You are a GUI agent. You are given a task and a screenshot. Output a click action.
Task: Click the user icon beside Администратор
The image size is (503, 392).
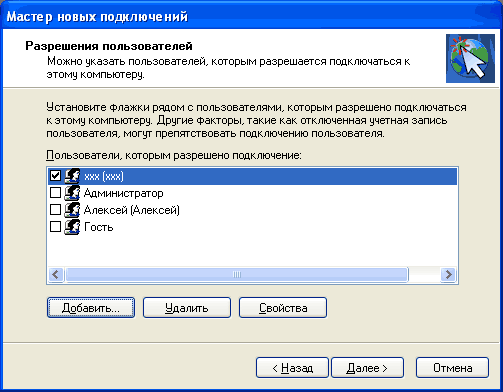[x=72, y=193]
